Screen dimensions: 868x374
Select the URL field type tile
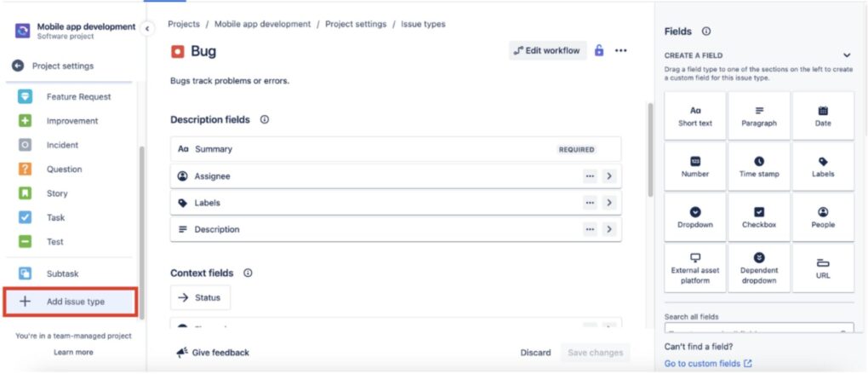[x=823, y=268]
